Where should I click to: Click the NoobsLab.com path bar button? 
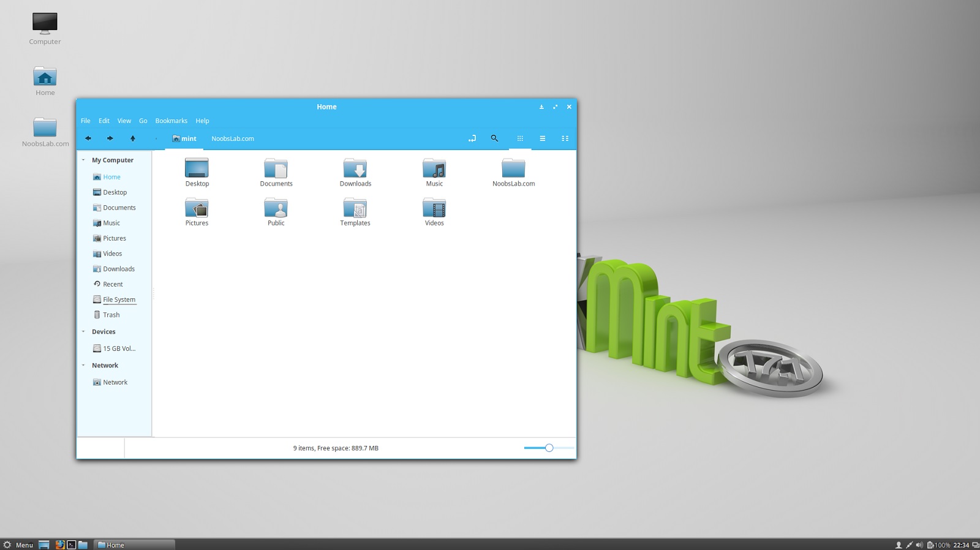233,138
